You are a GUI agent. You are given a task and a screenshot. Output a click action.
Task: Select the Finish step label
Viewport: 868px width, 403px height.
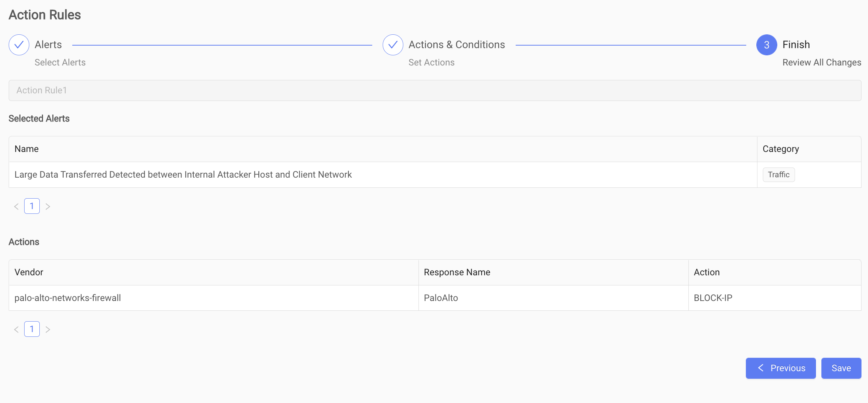(796, 44)
